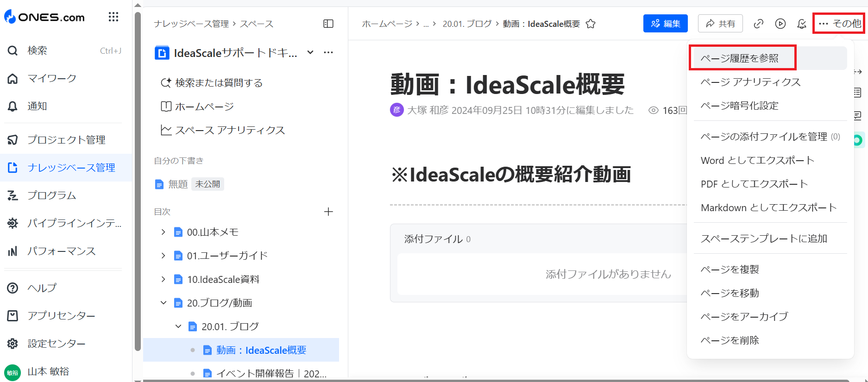Toggle the sidebar panel collapse icon

(x=328, y=24)
